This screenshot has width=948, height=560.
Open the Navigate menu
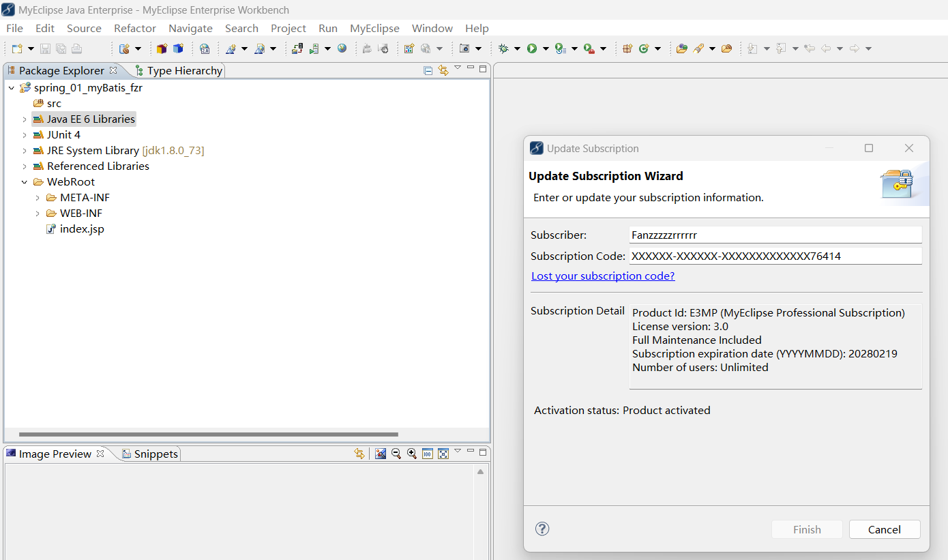pos(190,28)
